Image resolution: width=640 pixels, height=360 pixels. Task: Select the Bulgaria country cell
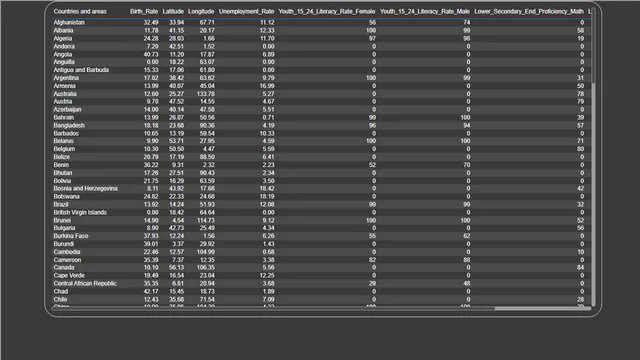pos(64,228)
